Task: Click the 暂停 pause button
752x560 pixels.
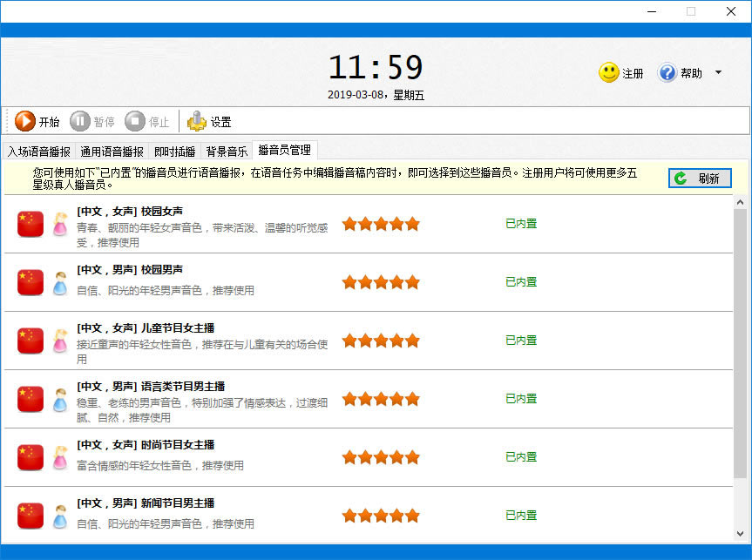Action: coord(92,121)
